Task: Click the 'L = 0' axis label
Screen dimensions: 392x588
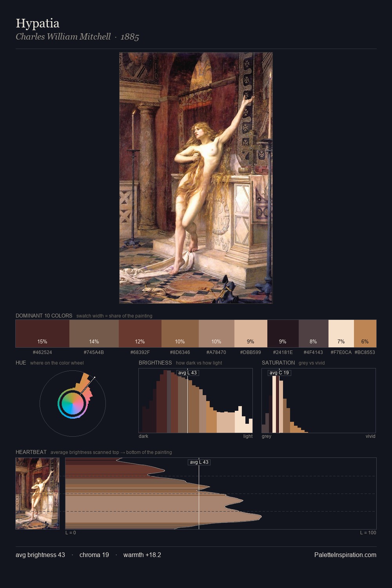Action: tap(71, 533)
